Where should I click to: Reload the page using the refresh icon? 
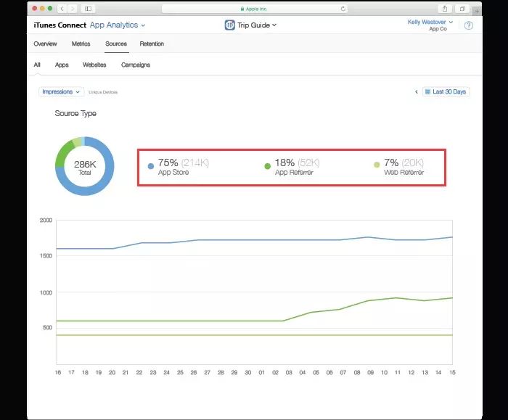343,9
